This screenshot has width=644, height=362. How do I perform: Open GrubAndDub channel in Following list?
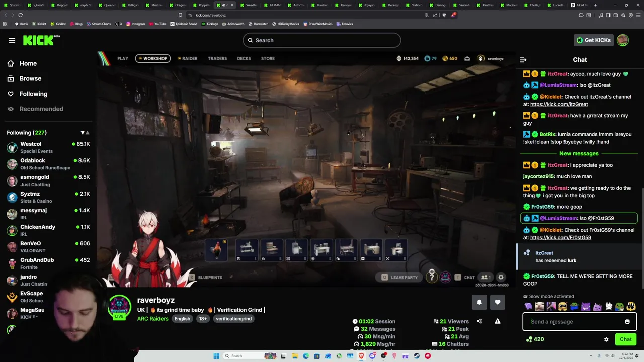click(48, 263)
